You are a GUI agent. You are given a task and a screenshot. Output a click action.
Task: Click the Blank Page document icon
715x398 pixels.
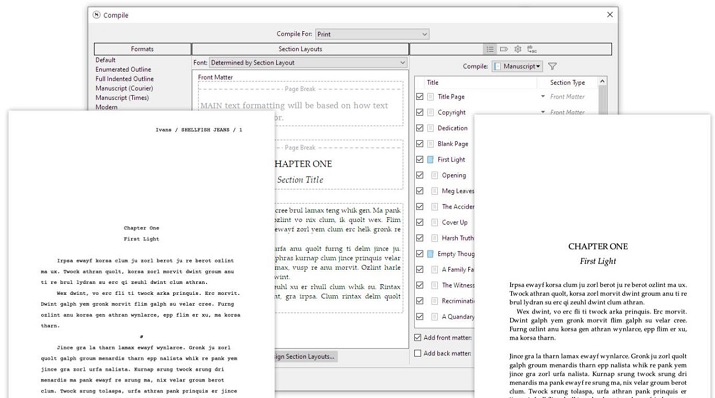click(430, 144)
